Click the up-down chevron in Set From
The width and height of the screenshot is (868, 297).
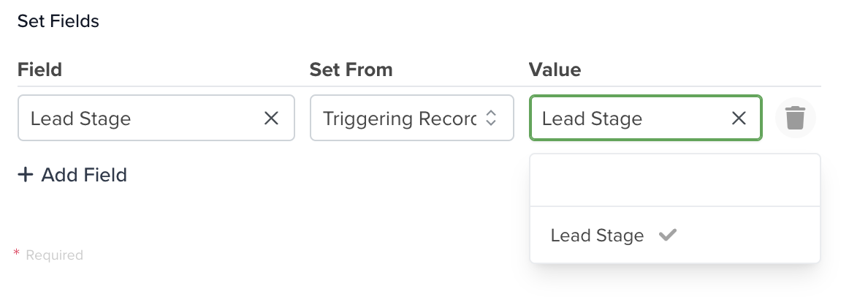(490, 118)
